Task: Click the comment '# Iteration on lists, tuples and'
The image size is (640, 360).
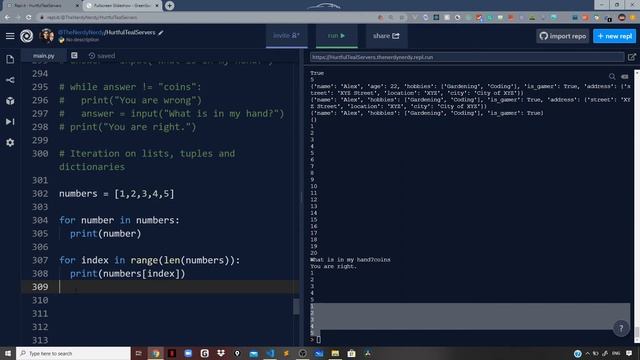Action: pyautogui.click(x=147, y=153)
